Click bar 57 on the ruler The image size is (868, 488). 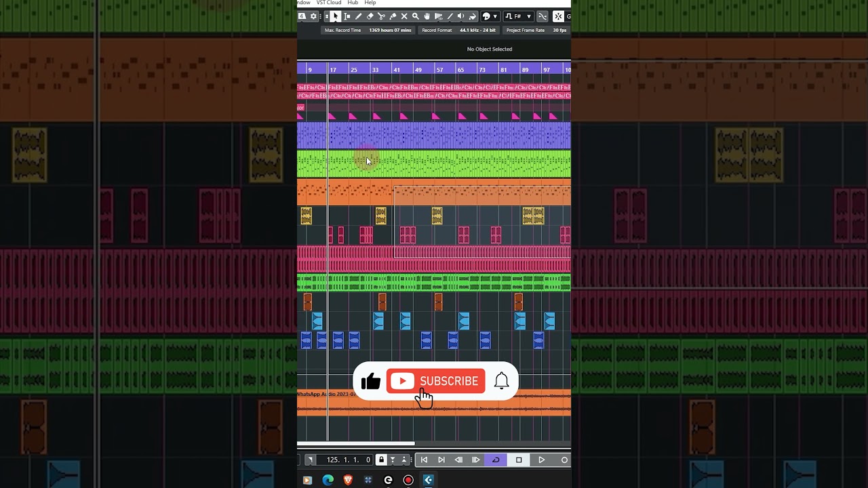[439, 70]
